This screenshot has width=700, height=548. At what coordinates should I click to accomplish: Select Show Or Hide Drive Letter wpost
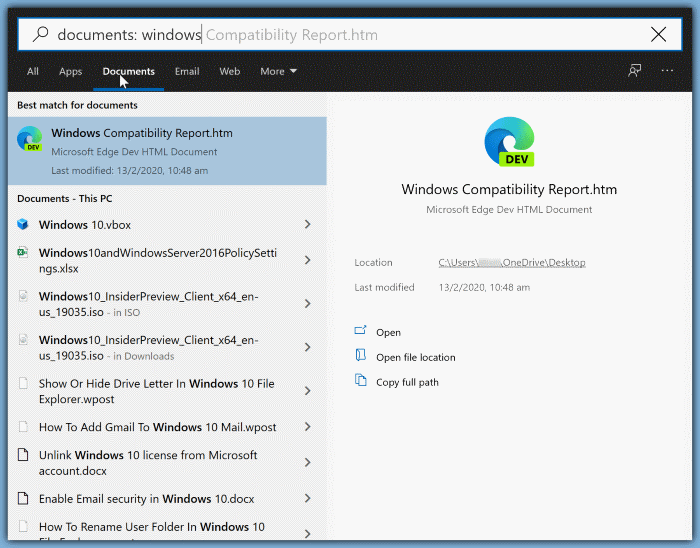click(167, 391)
